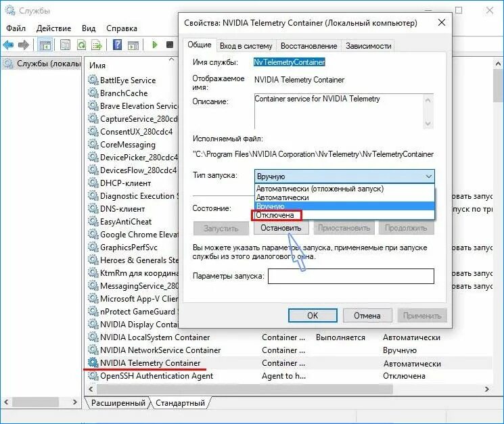The image size is (504, 424).
Task: Select OpenSSH Authentication Agent gear icon
Action: pos(93,375)
